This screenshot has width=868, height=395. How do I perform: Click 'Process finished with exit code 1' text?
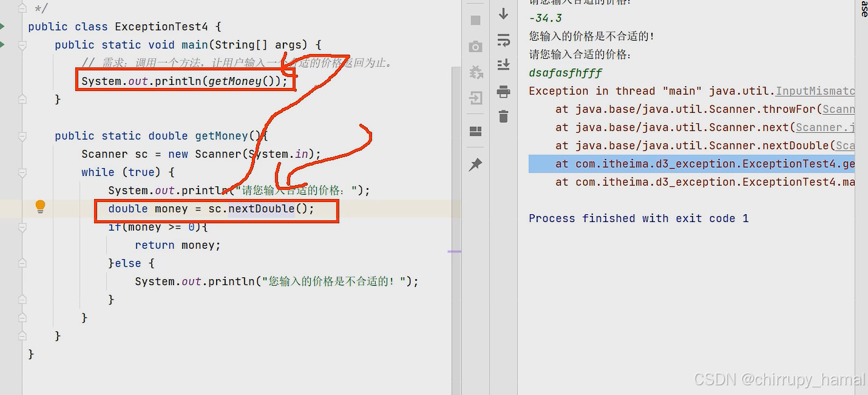(x=639, y=218)
